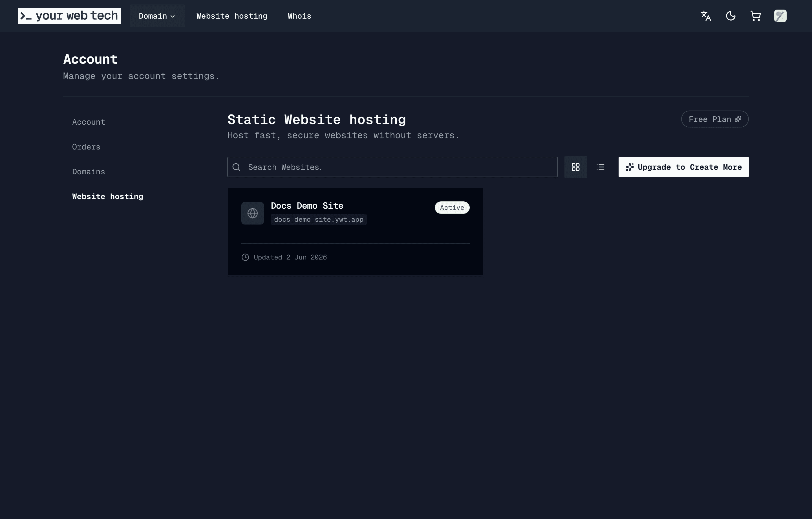Click the Free Plan badge
Viewport: 812px width, 519px height.
[715, 119]
